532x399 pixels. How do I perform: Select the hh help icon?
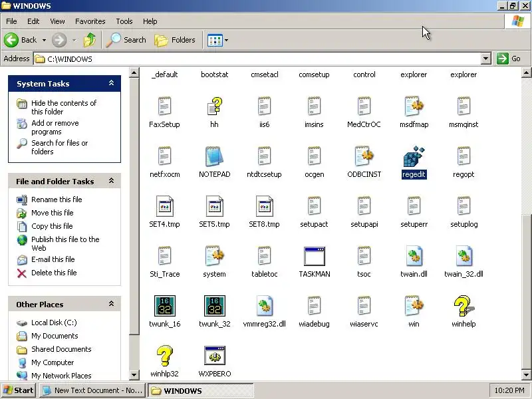click(214, 106)
